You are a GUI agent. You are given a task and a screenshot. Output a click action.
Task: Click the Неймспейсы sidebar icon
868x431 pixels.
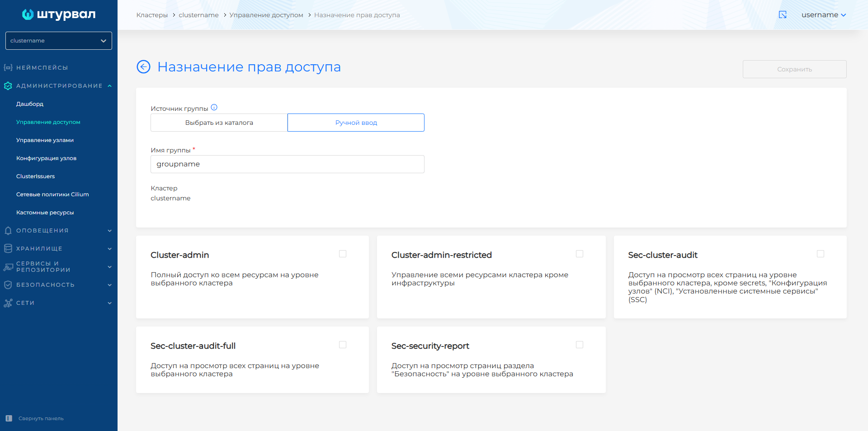[x=8, y=68]
